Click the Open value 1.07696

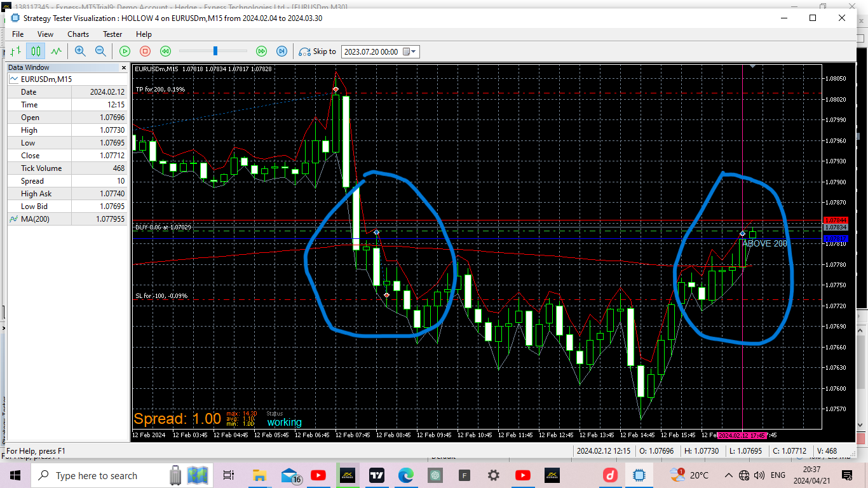(112, 118)
